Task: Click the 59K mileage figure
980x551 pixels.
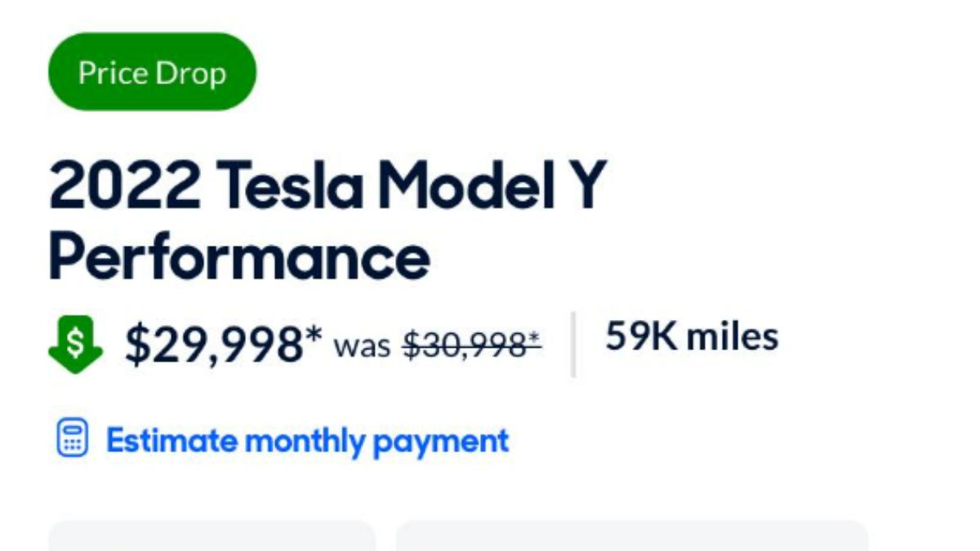Action: point(640,336)
